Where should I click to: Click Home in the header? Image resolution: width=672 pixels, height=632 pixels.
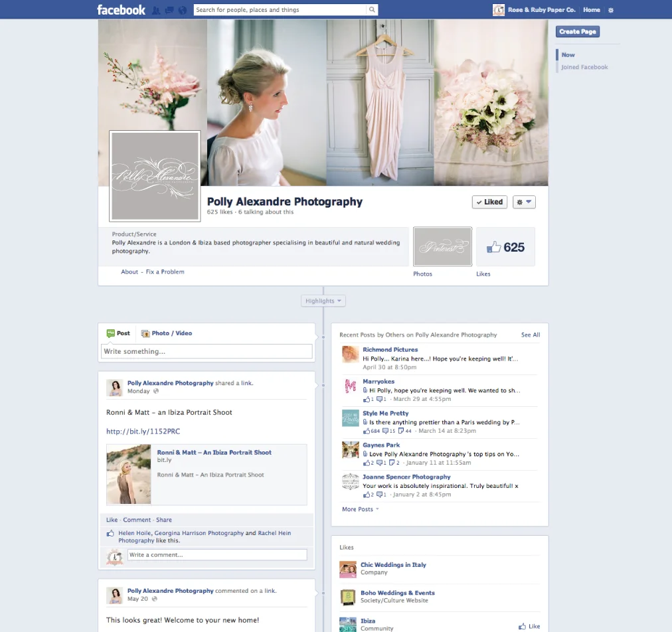(592, 10)
